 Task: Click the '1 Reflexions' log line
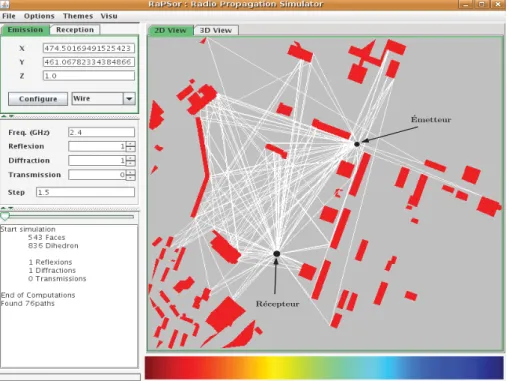(x=50, y=262)
